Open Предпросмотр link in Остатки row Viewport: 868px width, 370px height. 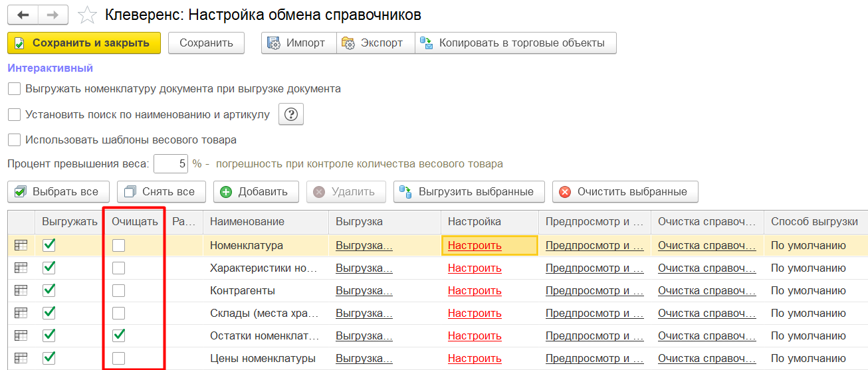click(595, 335)
